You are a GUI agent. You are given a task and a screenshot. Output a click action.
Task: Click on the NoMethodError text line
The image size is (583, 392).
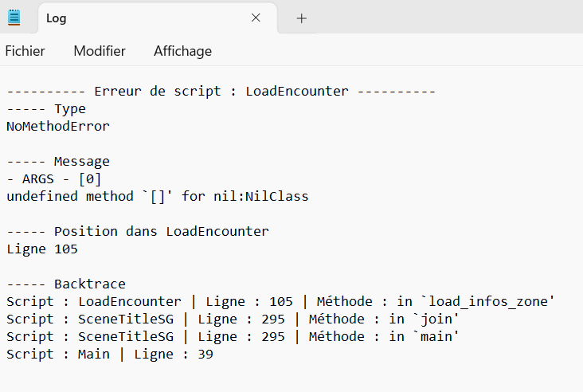coord(58,127)
